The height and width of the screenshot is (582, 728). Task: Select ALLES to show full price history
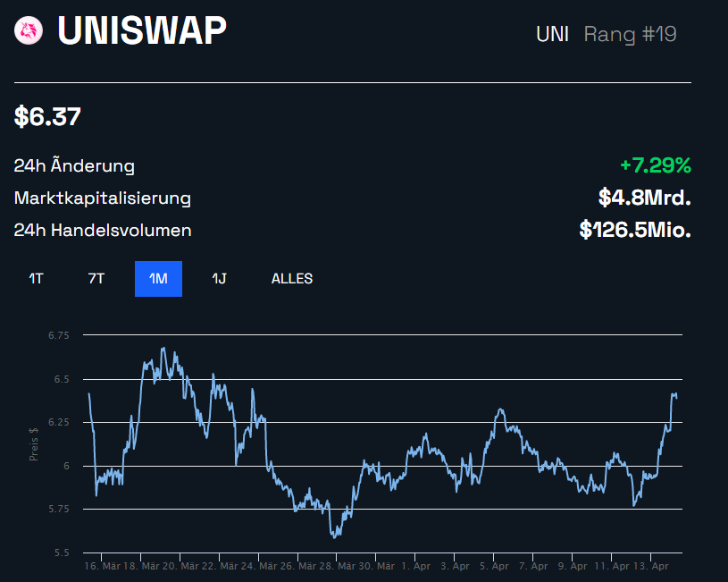[x=292, y=278]
